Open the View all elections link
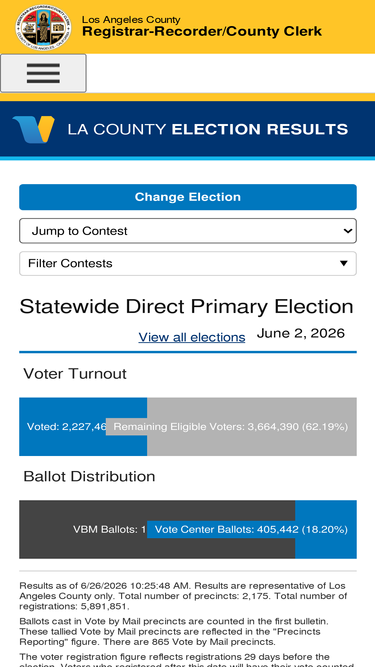Screen dimensions: 375x667 point(192,337)
